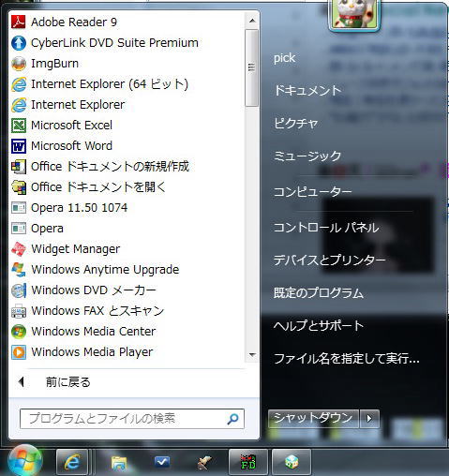Screen dimensions: 449x476
Task: Click ファイル名を指定して実行...
Action: [x=347, y=359]
